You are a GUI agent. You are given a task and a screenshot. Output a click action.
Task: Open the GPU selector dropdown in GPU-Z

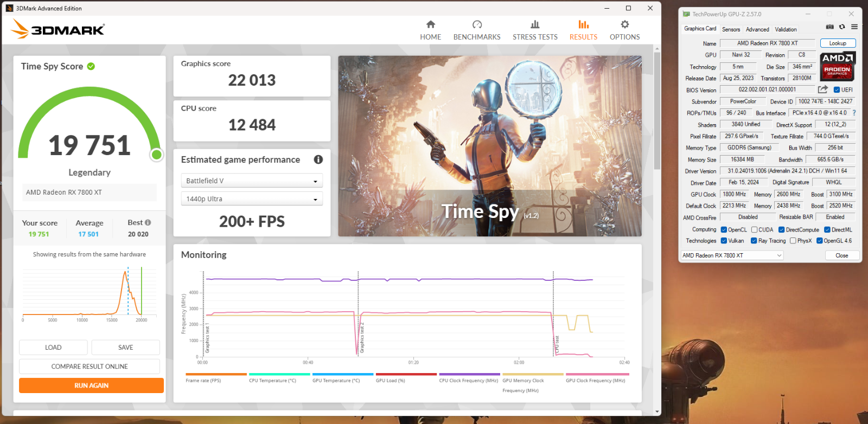click(732, 255)
